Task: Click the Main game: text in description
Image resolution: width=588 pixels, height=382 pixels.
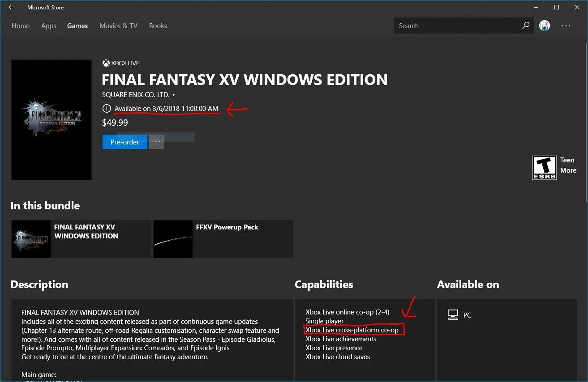Action: (x=39, y=375)
